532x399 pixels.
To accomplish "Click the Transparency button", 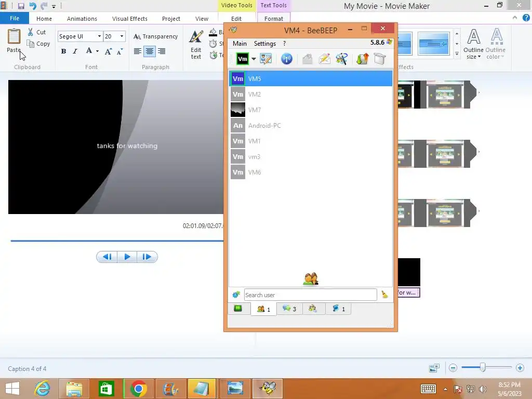I will [x=155, y=36].
